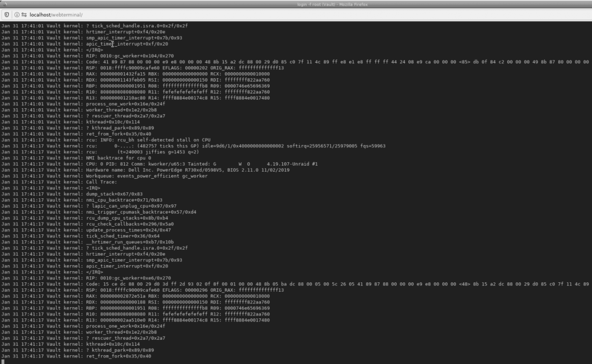Select "? lapic_can_unplug_cpu+0x97/0x97"
This screenshot has width=592, height=364.
point(131,206)
